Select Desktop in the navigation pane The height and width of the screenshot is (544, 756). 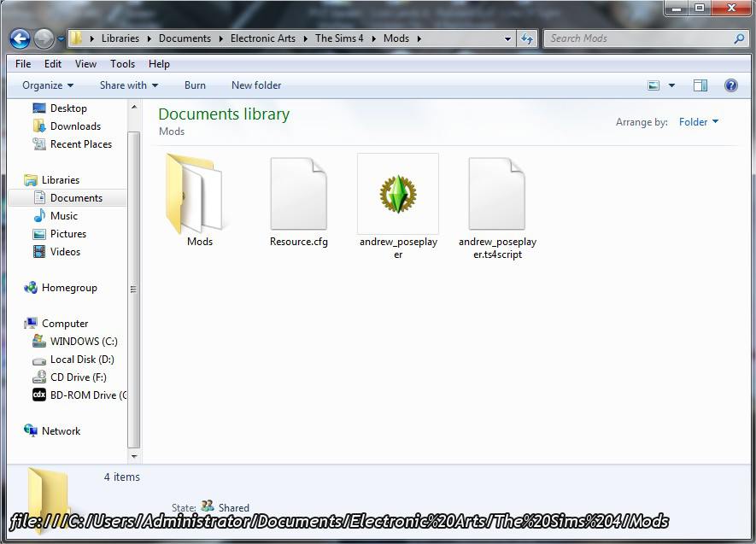click(x=68, y=108)
